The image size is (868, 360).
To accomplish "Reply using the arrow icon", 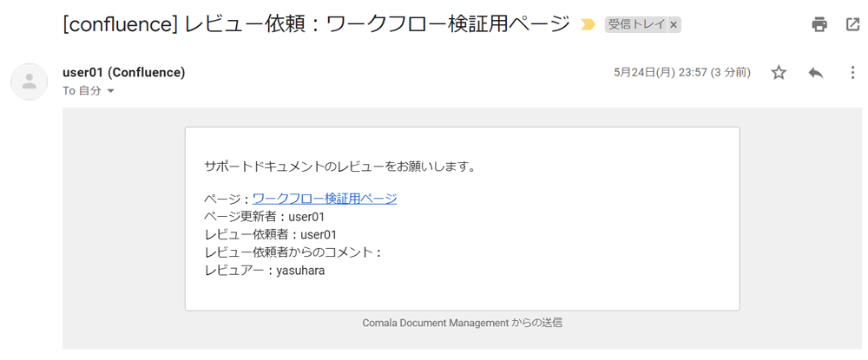I will (x=816, y=73).
